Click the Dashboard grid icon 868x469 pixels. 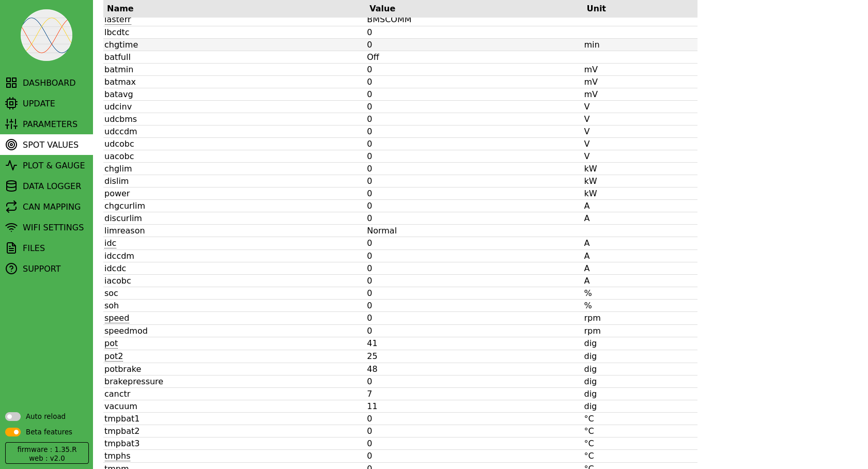11,83
